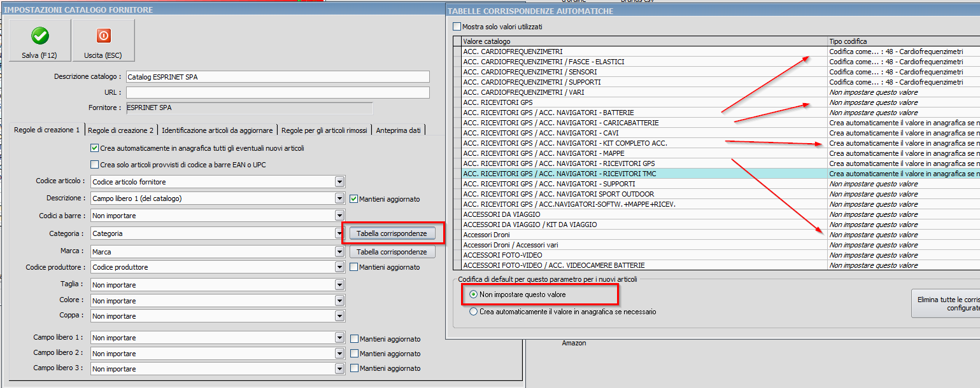Select row 'ACC. RICEVITORI GPS / ACC. NAVIGATORI - BATTERIE'
This screenshot has height=388, width=980.
[716, 113]
